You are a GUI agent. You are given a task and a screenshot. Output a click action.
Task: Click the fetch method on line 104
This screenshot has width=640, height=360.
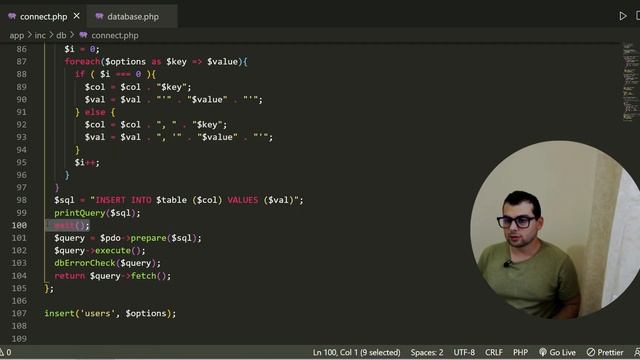[x=143, y=276]
